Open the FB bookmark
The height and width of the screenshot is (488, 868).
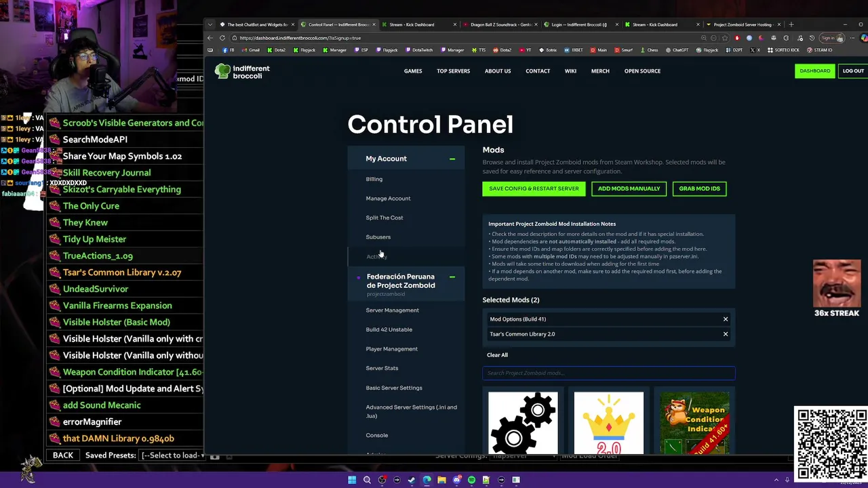pyautogui.click(x=229, y=50)
